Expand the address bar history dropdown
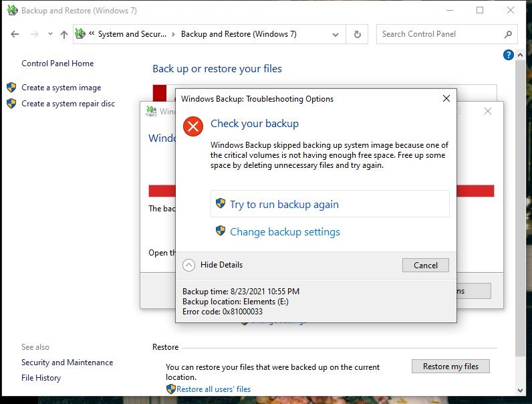Image resolution: width=532 pixels, height=404 pixels. tap(336, 34)
